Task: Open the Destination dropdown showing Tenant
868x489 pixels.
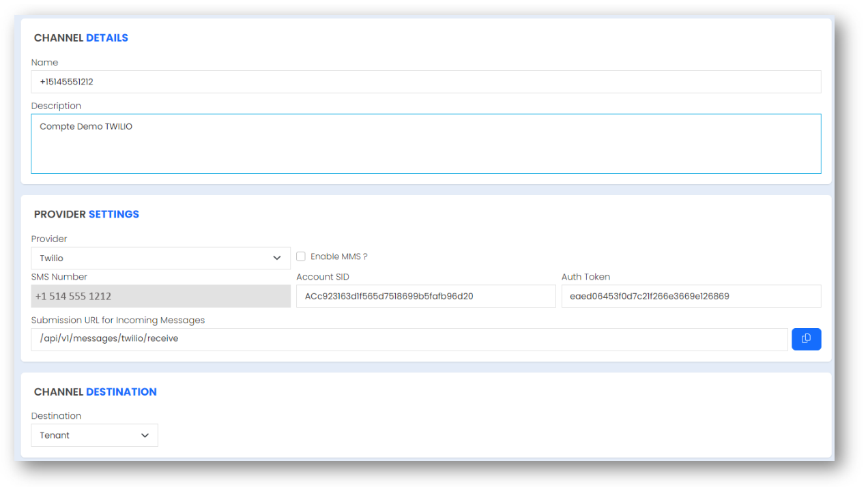Action: (x=95, y=435)
